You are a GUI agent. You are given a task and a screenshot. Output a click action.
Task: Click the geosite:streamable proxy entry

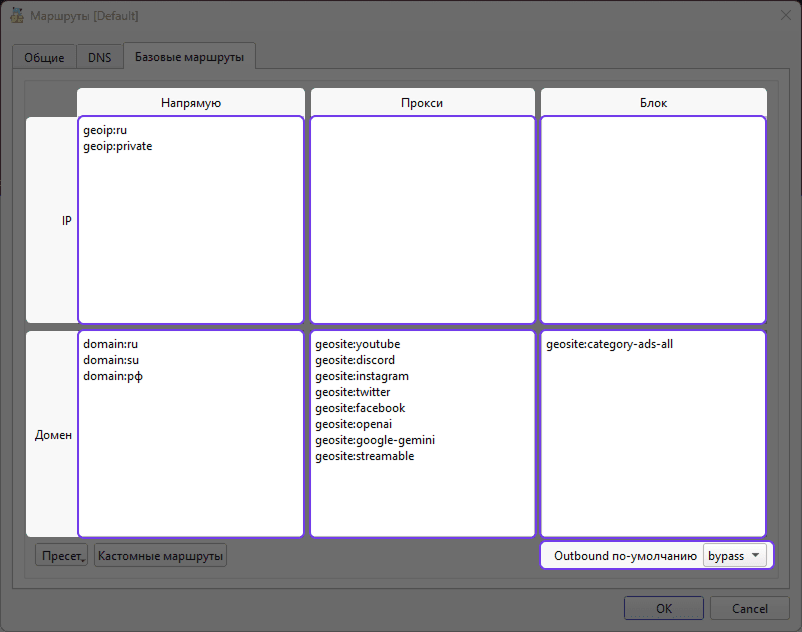(365, 456)
